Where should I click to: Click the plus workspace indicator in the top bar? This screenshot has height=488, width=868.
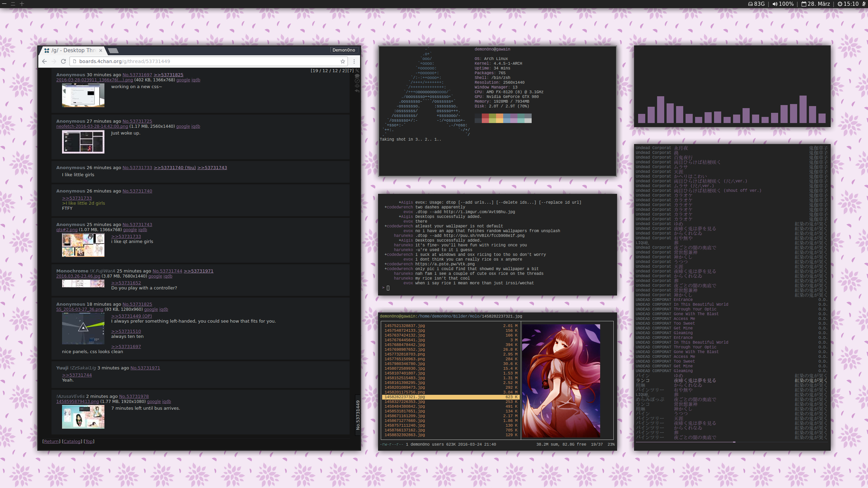point(22,4)
